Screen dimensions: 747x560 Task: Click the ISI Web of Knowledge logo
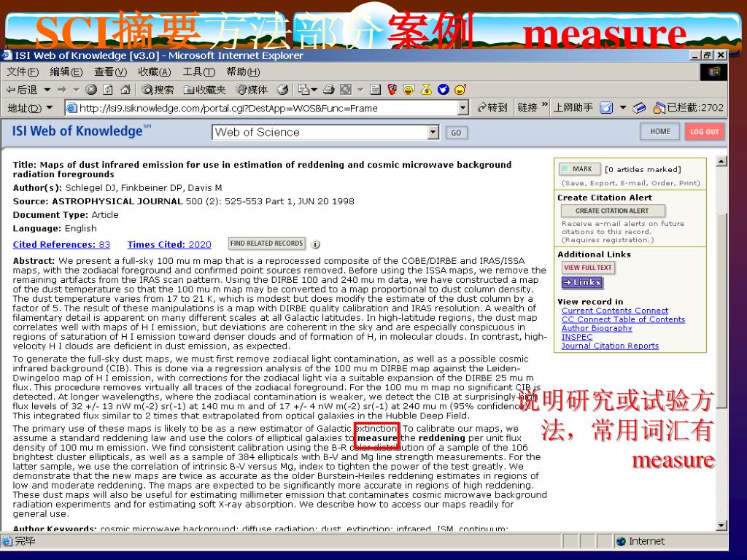click(82, 131)
